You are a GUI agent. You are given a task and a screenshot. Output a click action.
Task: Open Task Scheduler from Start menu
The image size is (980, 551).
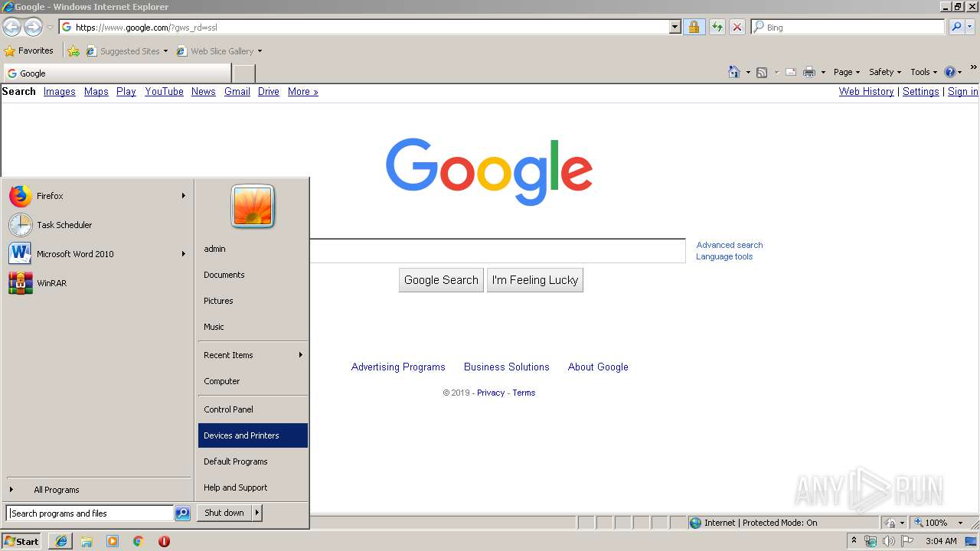tap(97, 225)
